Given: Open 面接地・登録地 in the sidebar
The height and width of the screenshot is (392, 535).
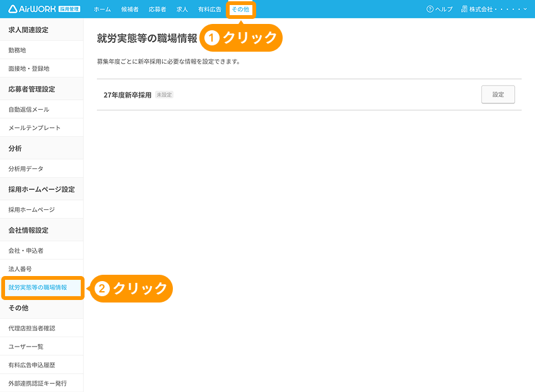Looking at the screenshot, I should pos(28,68).
